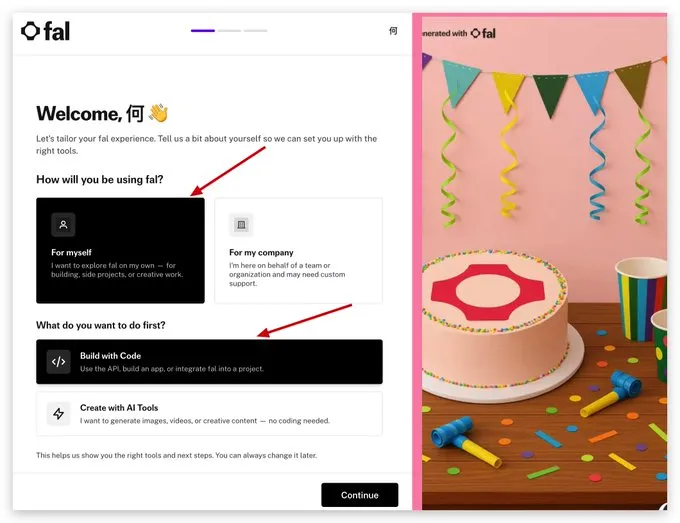Click the building icon in For my company card
Image resolution: width=680 pixels, height=523 pixels.
242,225
